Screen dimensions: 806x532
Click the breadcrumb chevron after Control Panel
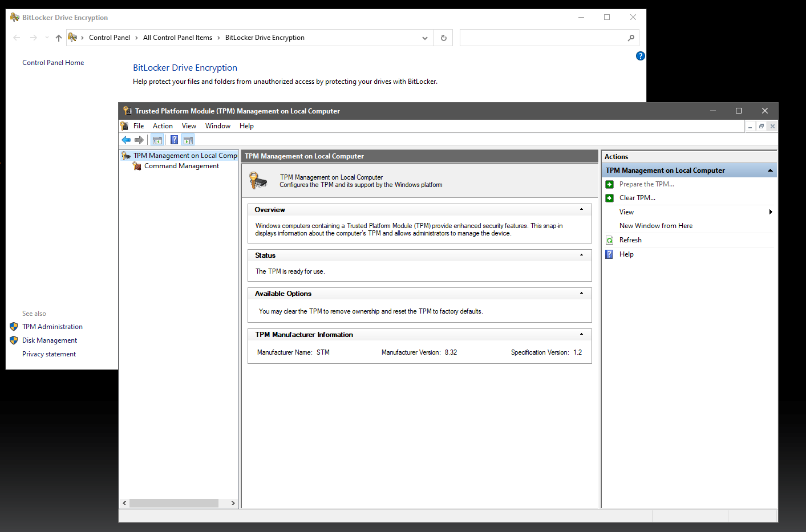tap(136, 38)
